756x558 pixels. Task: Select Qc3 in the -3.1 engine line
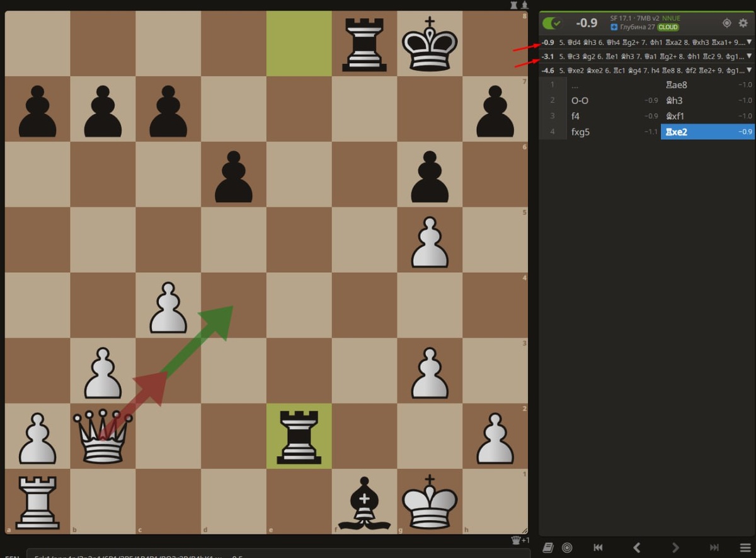click(x=574, y=57)
